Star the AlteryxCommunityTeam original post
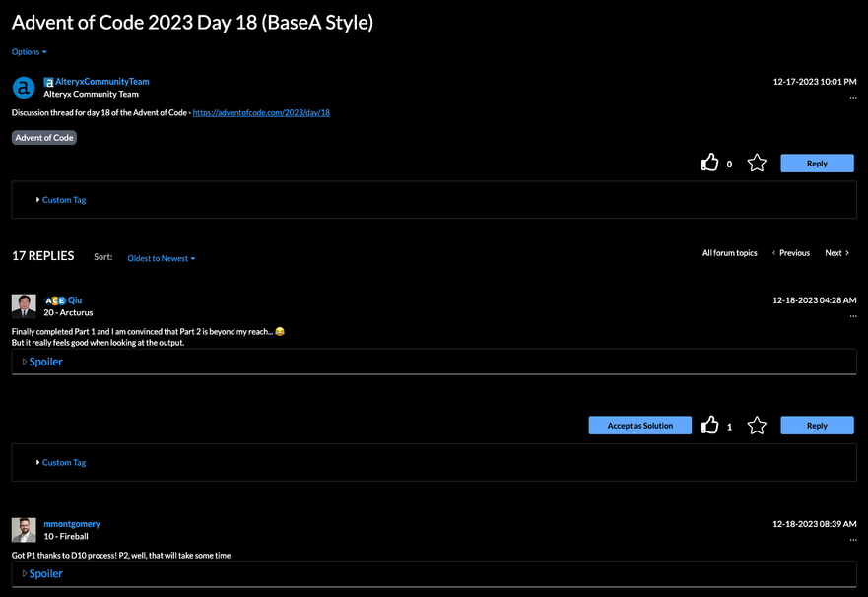The height and width of the screenshot is (597, 868). point(757,163)
